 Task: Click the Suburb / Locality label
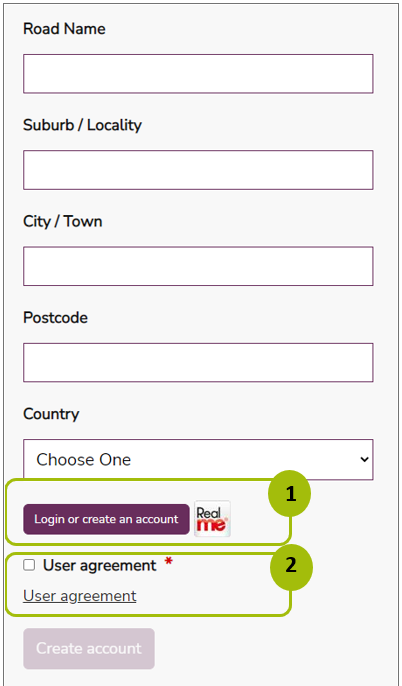pyautogui.click(x=82, y=126)
